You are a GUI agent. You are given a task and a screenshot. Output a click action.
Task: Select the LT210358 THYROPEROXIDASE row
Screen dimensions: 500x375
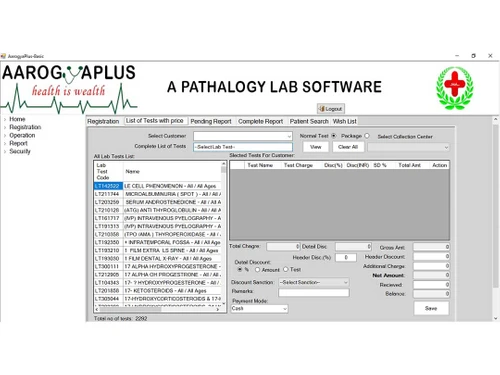point(157,234)
